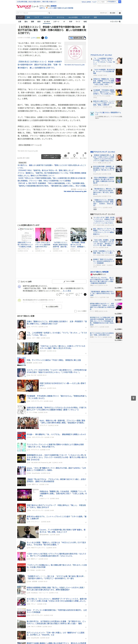This screenshot has width=138, height=644.
Task: Click the わかりやすい lightbulb reaction
Action: click(74, 156)
